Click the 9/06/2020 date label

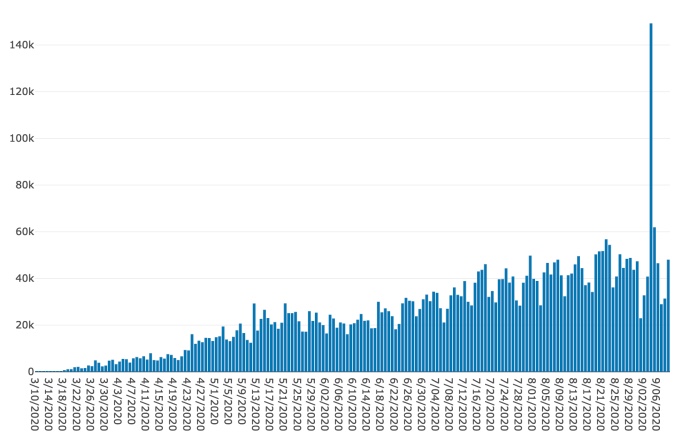click(x=655, y=404)
